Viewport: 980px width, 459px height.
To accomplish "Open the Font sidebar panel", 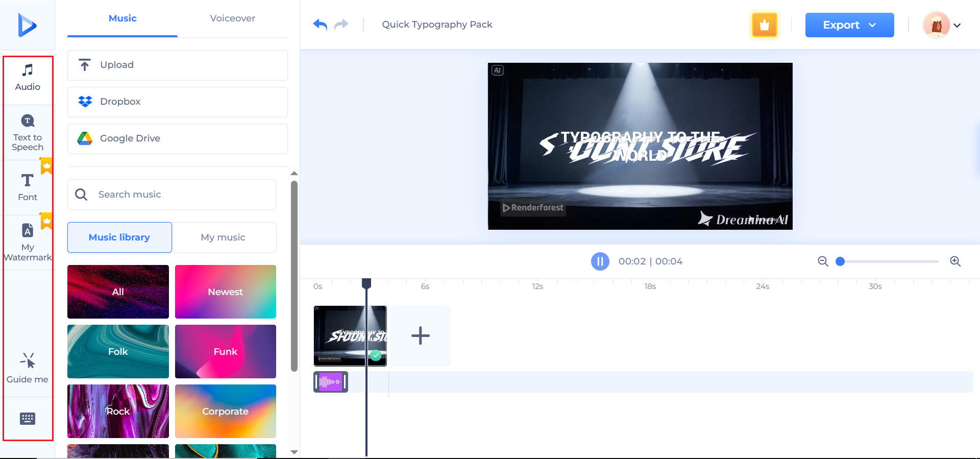I will click(28, 187).
